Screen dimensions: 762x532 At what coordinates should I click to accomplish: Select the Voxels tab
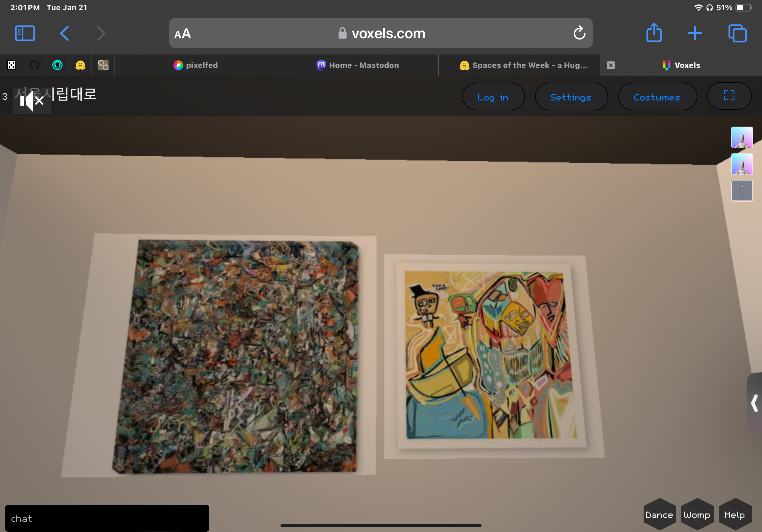tap(681, 65)
